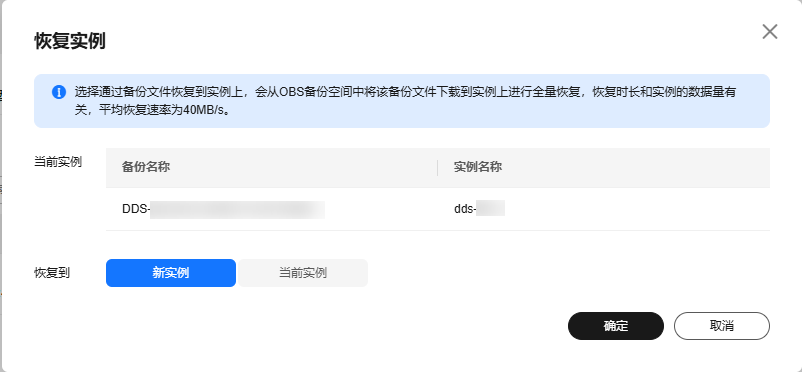Viewport: 802px width, 372px height.
Task: Click the empty header area right of 实例名称
Action: tap(636, 167)
